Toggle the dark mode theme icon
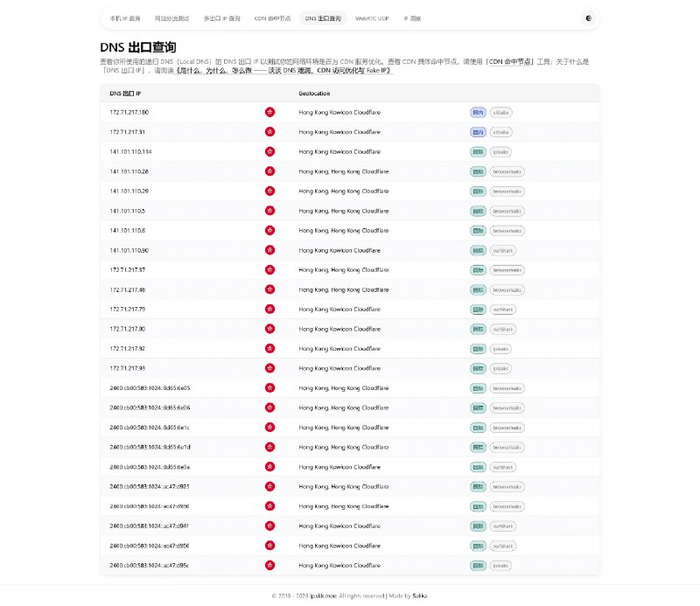 [x=588, y=18]
